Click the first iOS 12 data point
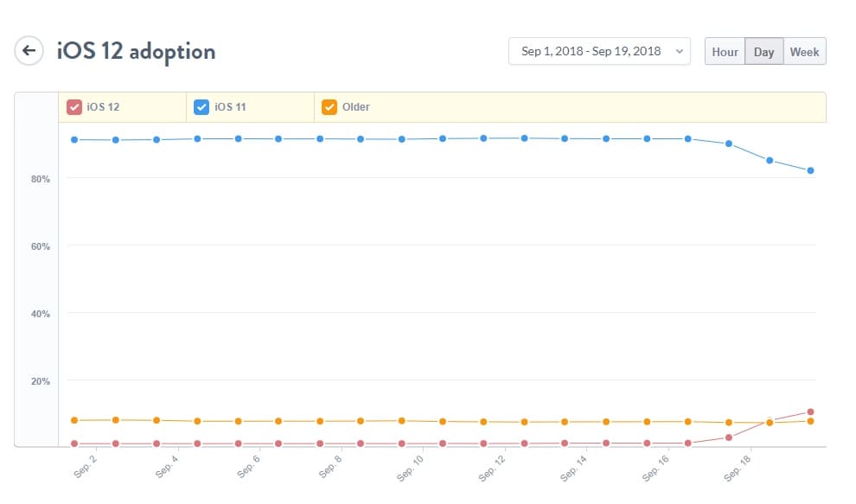This screenshot has width=856, height=504. [x=74, y=443]
